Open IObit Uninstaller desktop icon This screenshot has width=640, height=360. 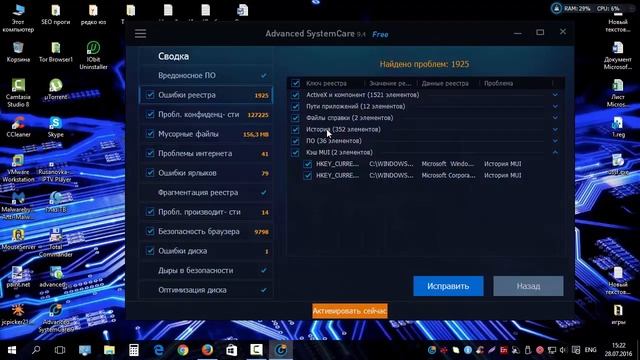(93, 55)
